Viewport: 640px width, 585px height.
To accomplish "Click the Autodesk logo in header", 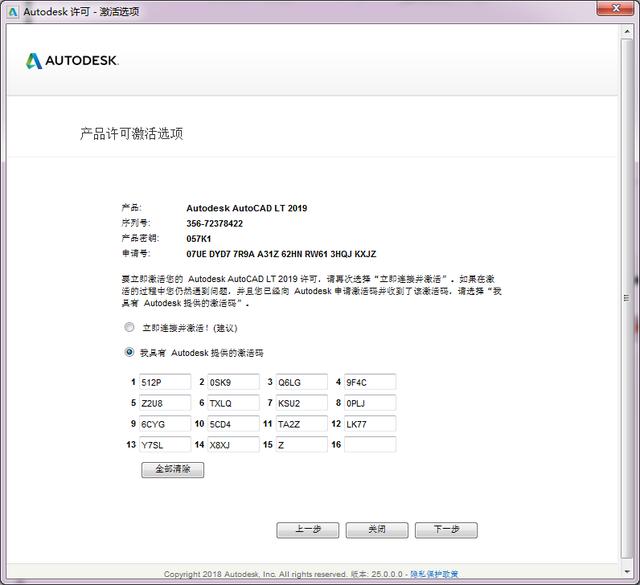I will [x=72, y=61].
